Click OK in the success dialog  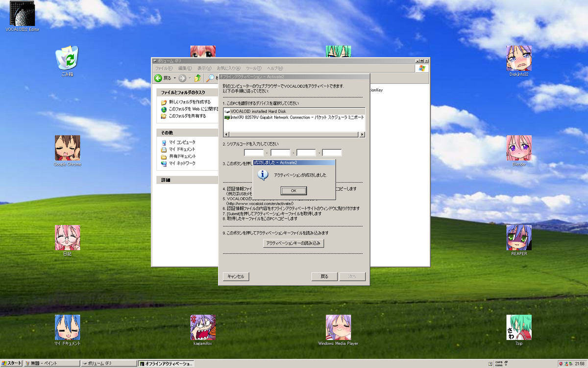click(x=294, y=190)
